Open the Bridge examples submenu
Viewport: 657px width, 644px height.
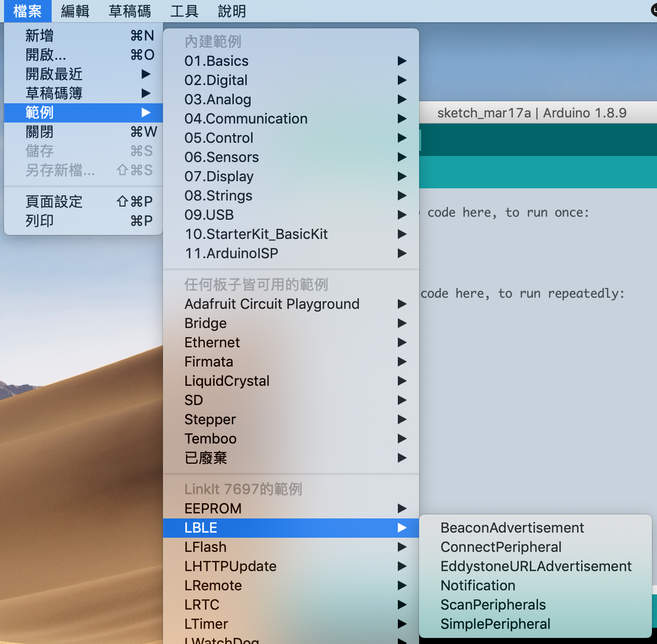(291, 323)
